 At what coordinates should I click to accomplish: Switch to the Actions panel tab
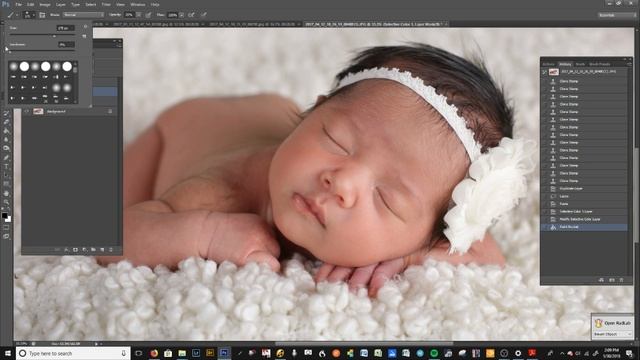(549, 64)
